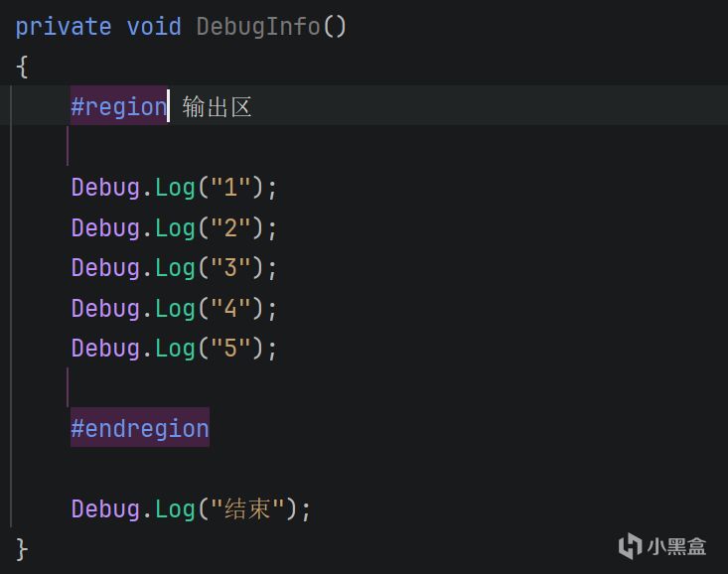Click the closing curly brace of the method
This screenshot has height=574, width=728.
[22, 548]
